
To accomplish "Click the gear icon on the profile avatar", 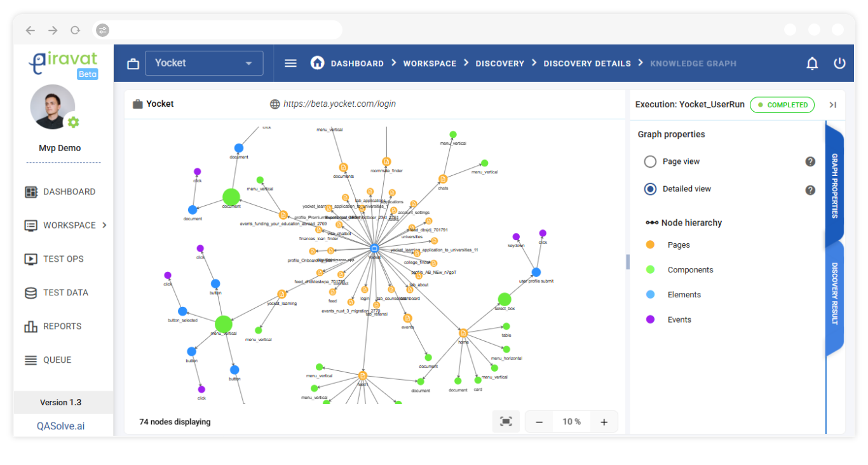I will pyautogui.click(x=73, y=122).
